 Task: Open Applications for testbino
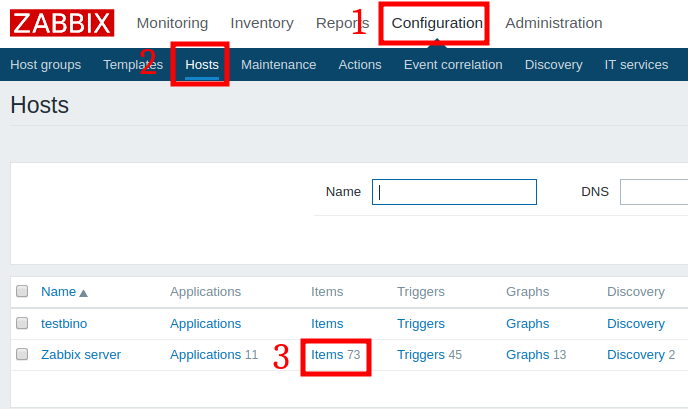(x=205, y=323)
